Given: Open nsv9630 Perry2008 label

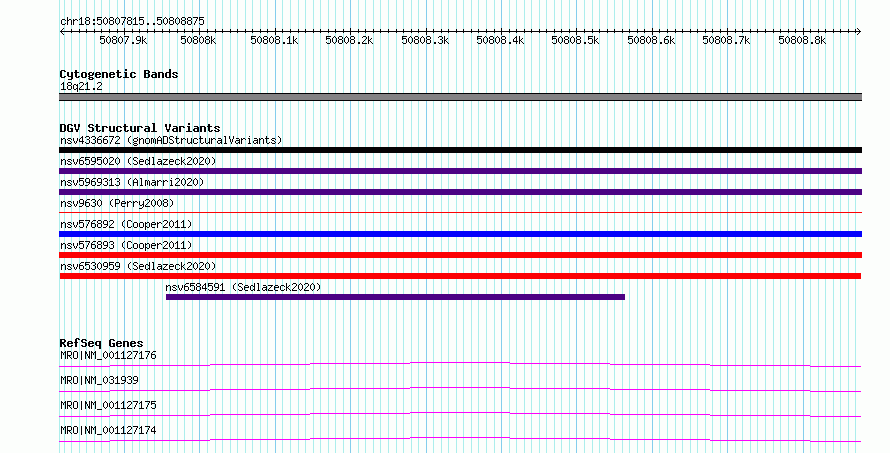Looking at the screenshot, I should pos(117,203).
